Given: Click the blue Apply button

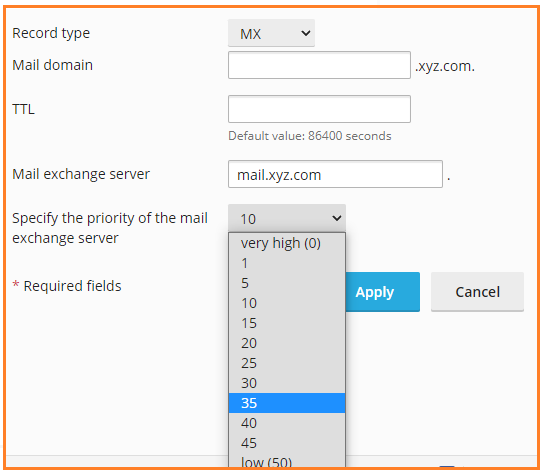Looking at the screenshot, I should click(383, 292).
